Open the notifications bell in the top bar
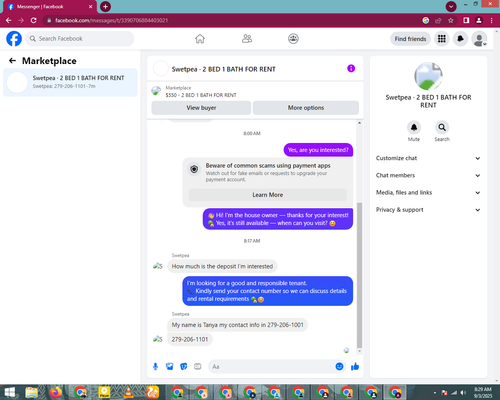This screenshot has width=500, height=400. point(460,39)
